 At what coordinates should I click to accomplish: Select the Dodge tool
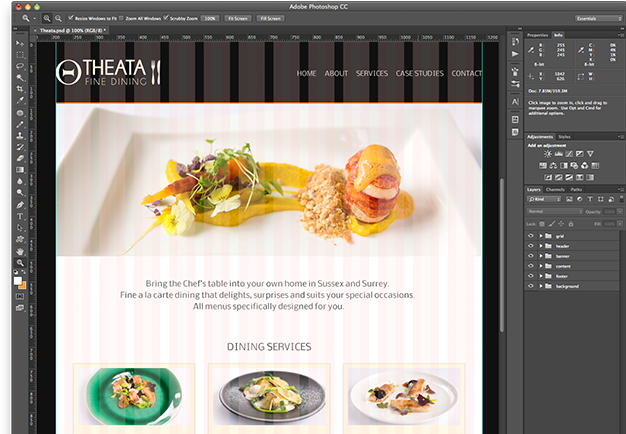tap(20, 192)
